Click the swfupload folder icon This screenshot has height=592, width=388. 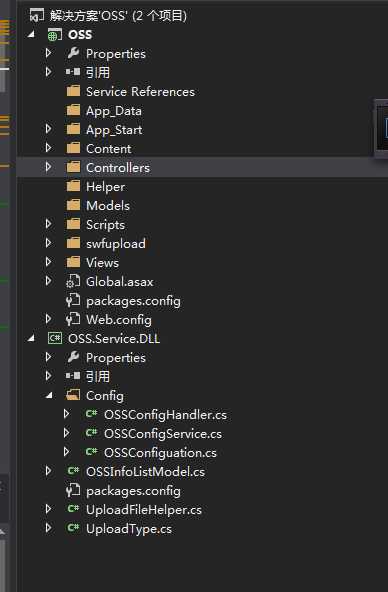[x=73, y=243]
